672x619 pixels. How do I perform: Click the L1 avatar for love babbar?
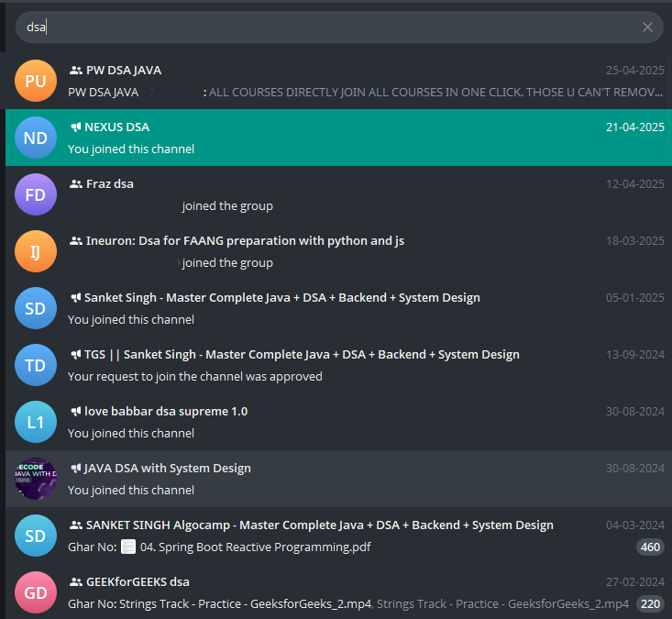click(x=36, y=422)
